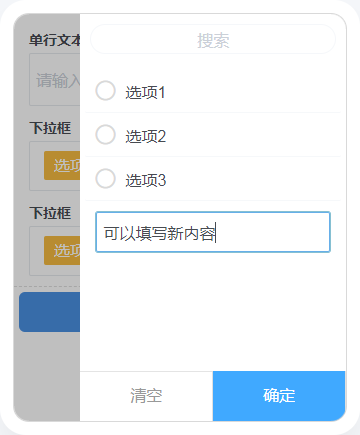Click the 选项1 text label
Screen dimensions: 360x435
145,92
